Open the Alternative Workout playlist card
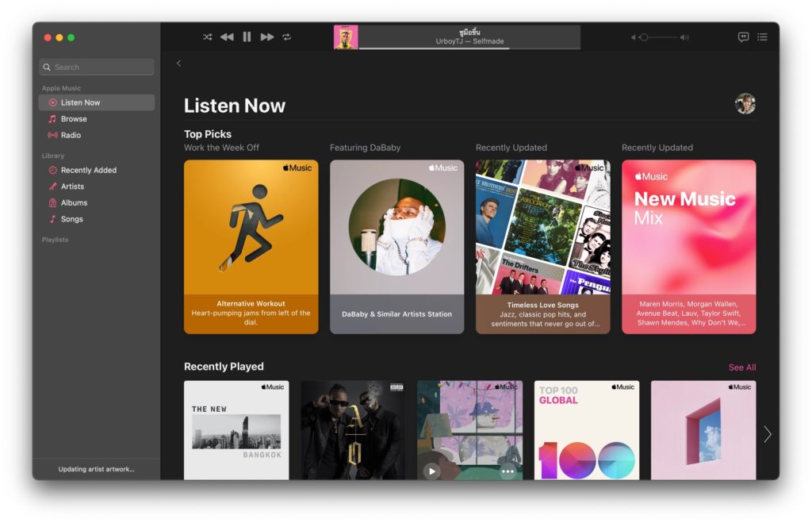The width and height of the screenshot is (812, 523). (251, 246)
